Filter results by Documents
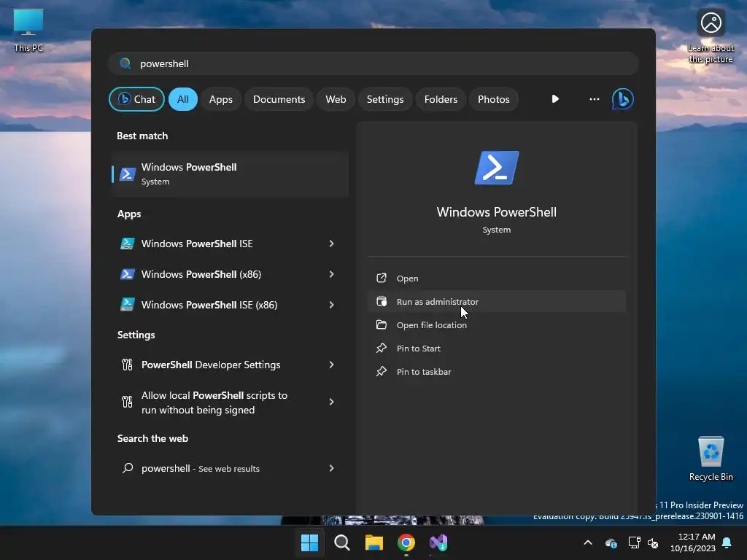Screen dimensions: 747x560 (279, 99)
